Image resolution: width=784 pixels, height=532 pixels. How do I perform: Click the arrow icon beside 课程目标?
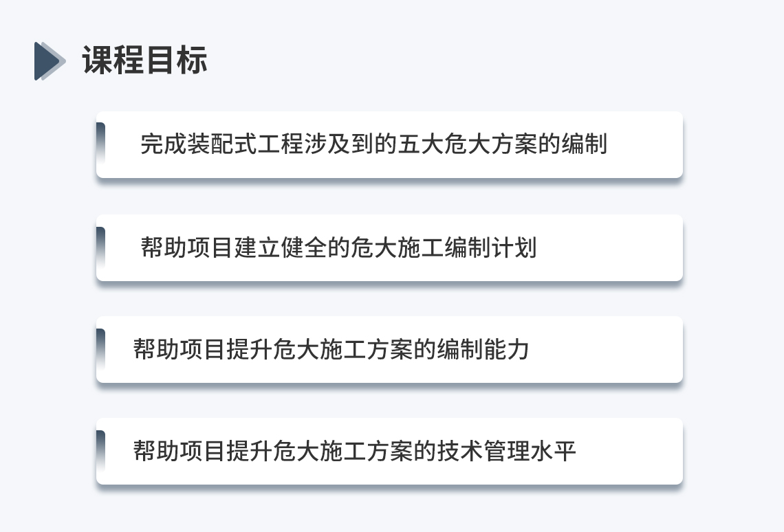50,61
